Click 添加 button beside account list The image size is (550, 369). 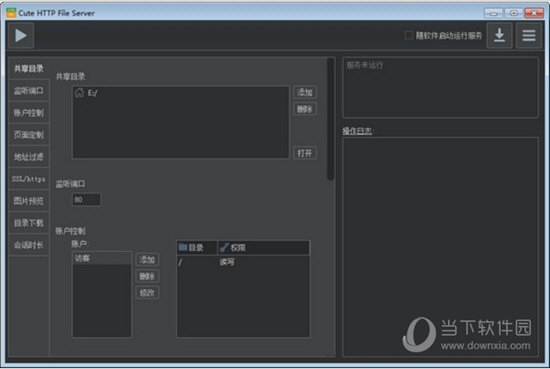(x=147, y=260)
